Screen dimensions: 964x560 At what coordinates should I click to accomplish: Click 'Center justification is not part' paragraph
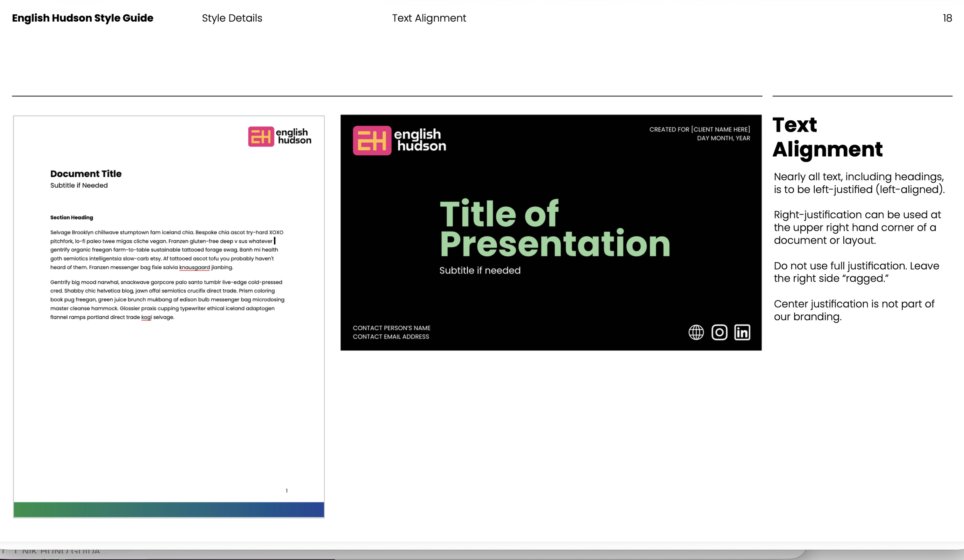point(854,310)
